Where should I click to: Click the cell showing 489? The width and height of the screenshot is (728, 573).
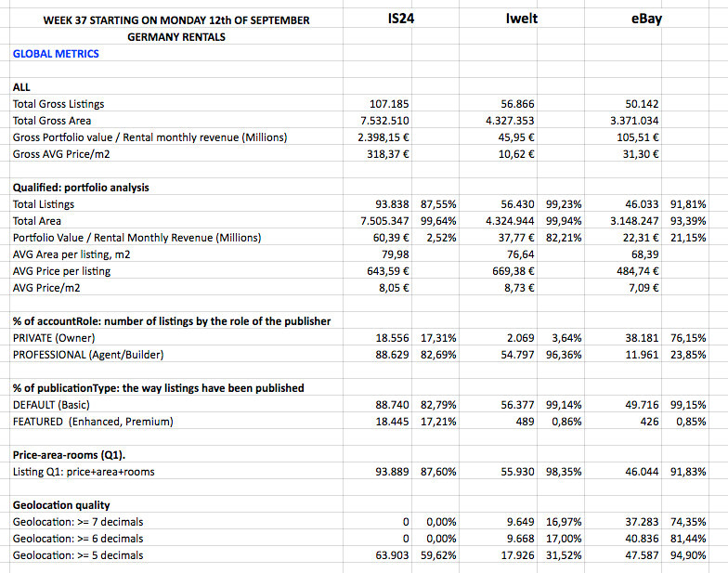pos(526,422)
